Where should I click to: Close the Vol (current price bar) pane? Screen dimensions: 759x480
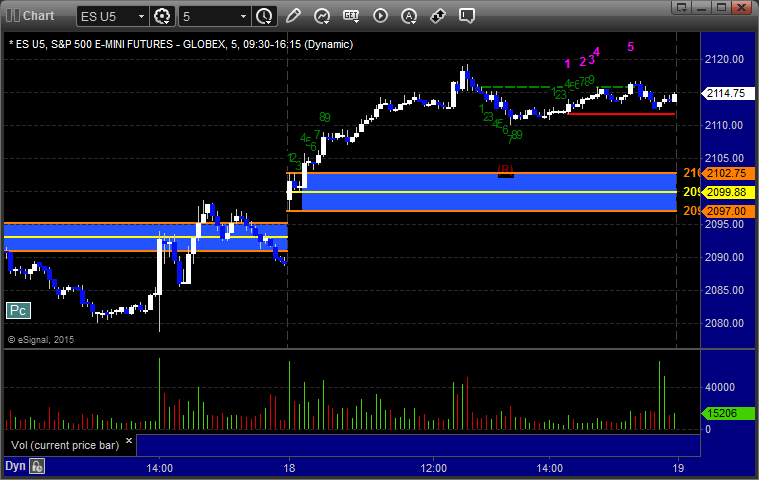tap(129, 440)
